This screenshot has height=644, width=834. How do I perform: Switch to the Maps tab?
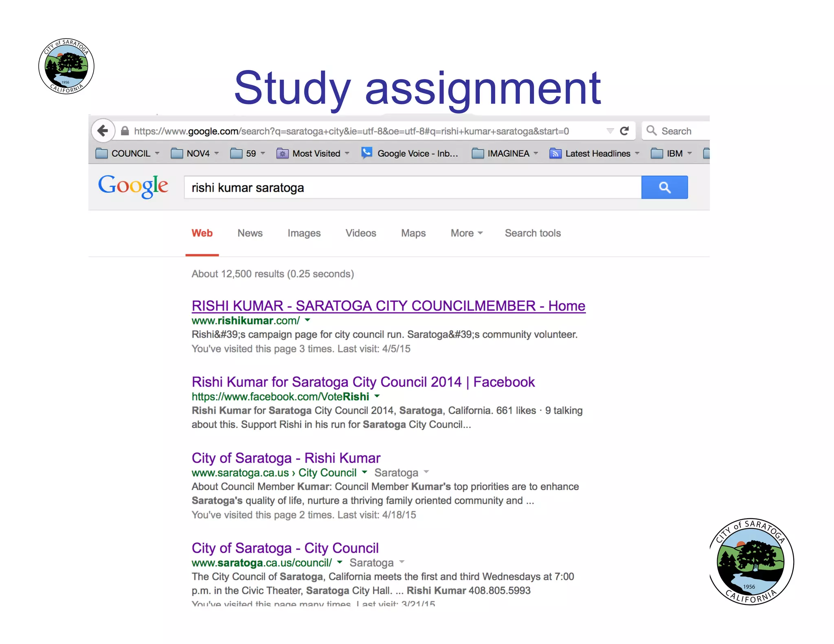pyautogui.click(x=413, y=233)
